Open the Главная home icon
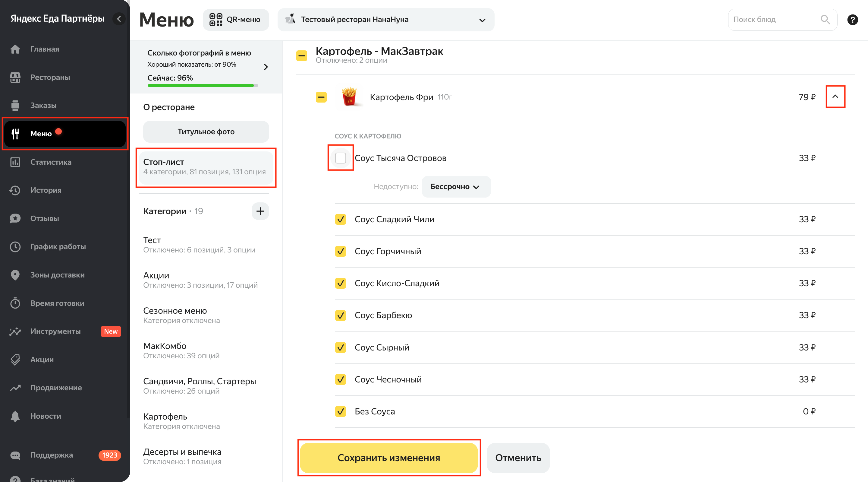 click(15, 49)
